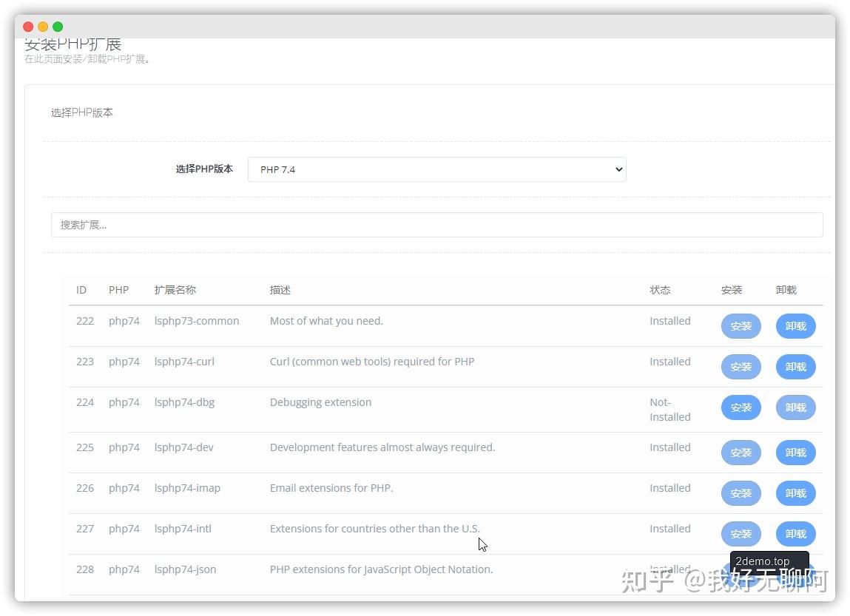
Task: Install lsphp74-curl extension
Action: 741,367
